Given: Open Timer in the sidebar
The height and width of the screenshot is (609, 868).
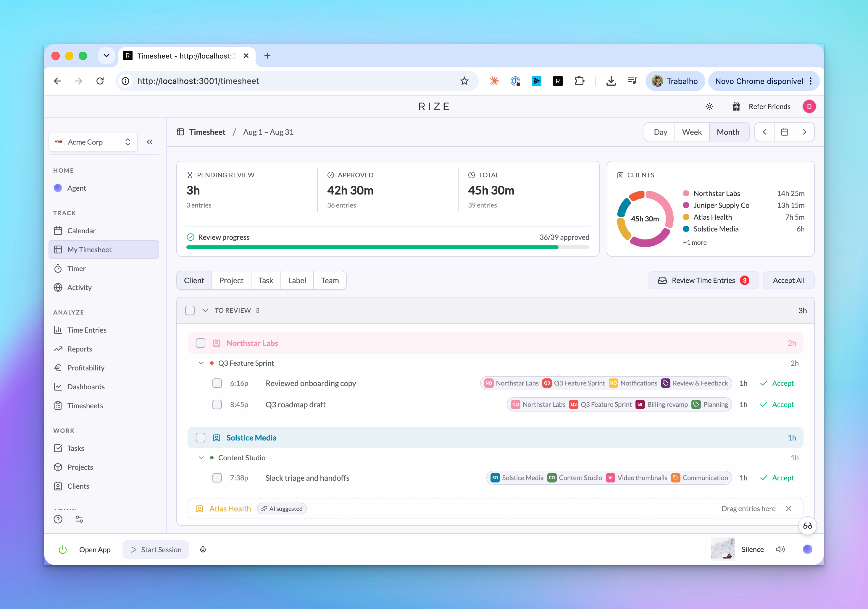Looking at the screenshot, I should click(x=104, y=269).
